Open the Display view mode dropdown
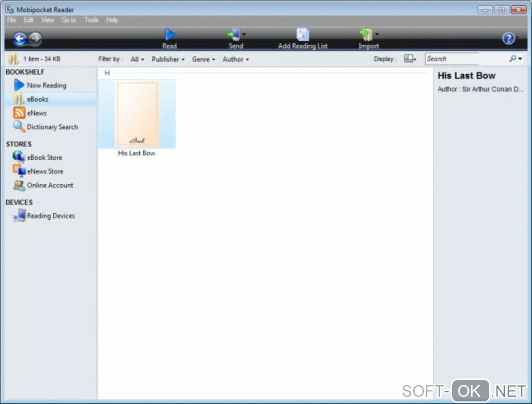Viewport: 532px width, 404px height. [410, 59]
